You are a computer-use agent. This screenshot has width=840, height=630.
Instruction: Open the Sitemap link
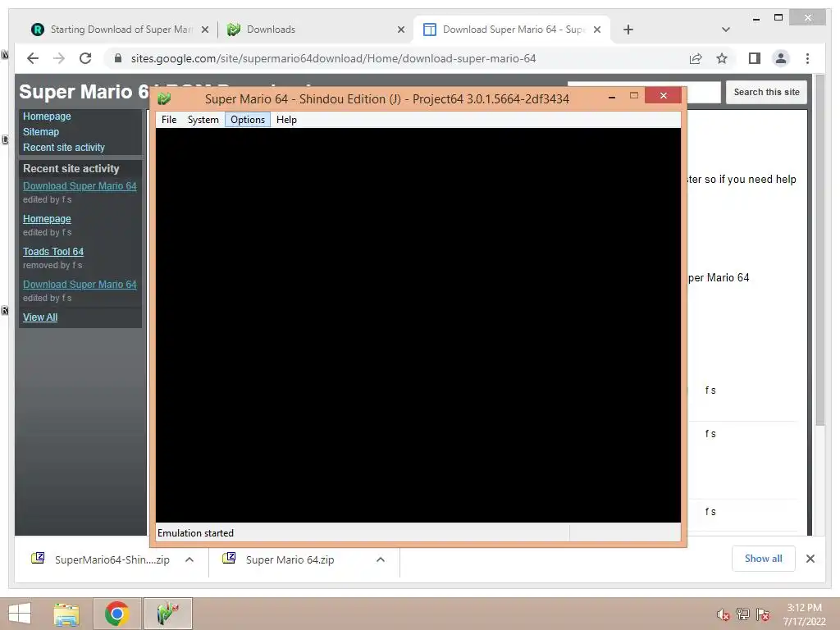pyautogui.click(x=41, y=132)
